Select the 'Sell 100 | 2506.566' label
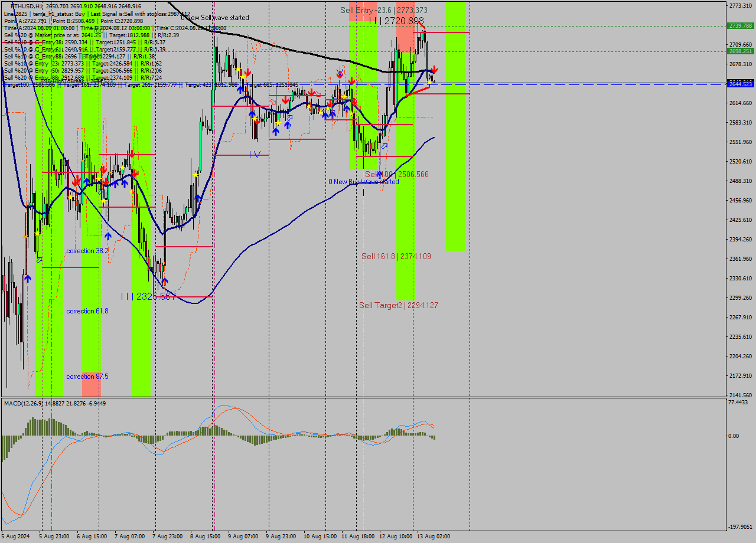This screenshot has width=756, height=543. [397, 174]
